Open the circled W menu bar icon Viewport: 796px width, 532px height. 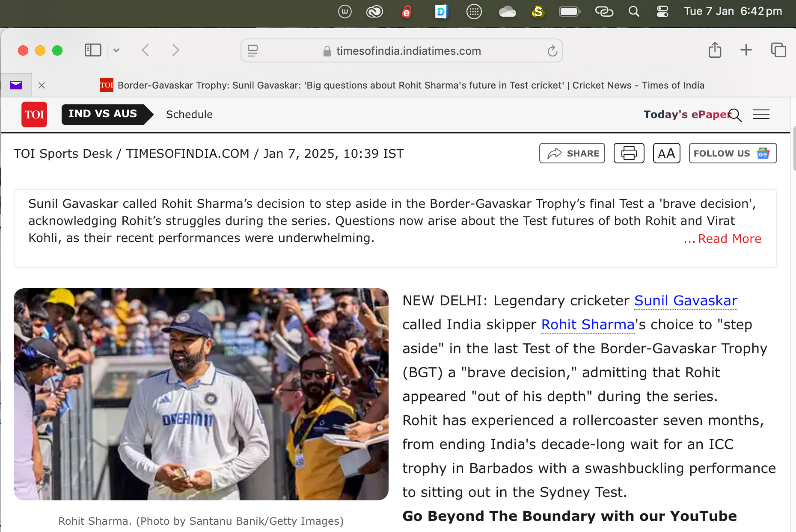pos(345,12)
